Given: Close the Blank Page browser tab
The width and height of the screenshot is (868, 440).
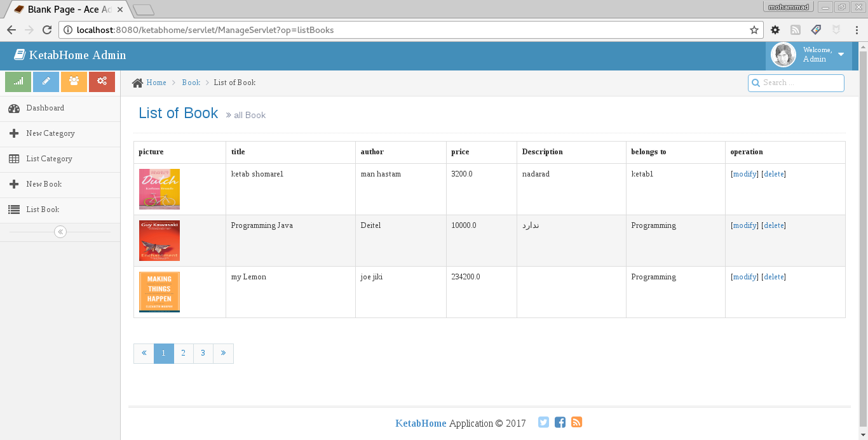Looking at the screenshot, I should [x=120, y=10].
